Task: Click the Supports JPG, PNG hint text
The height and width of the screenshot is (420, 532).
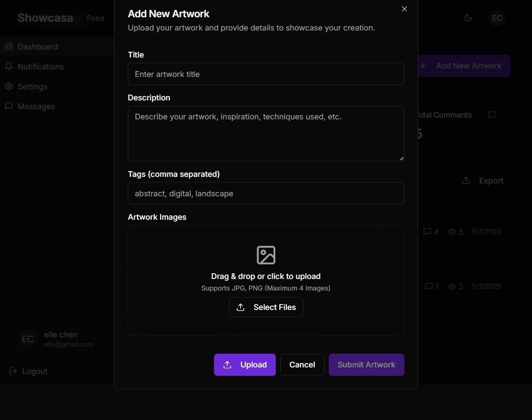Action: click(266, 288)
